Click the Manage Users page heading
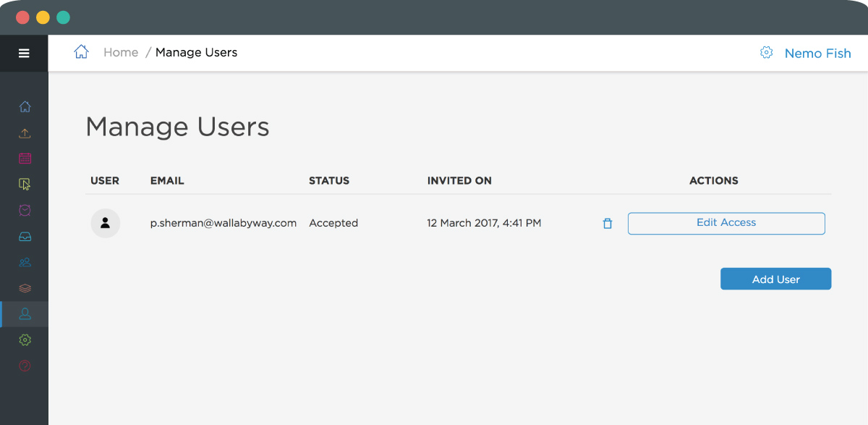The width and height of the screenshot is (868, 425). tap(177, 127)
